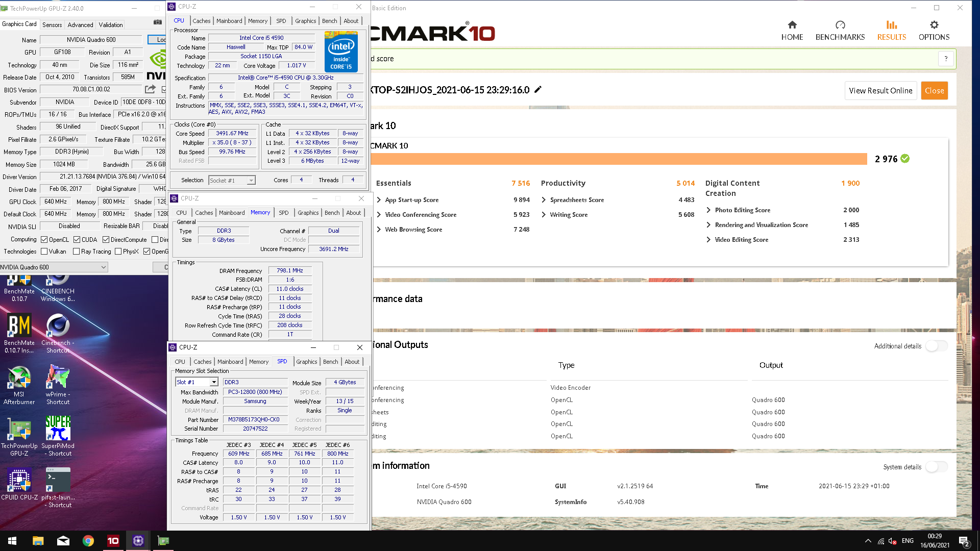Toggle OpenCL checkbox in GPU-Z
The width and height of the screenshot is (980, 551).
point(44,239)
